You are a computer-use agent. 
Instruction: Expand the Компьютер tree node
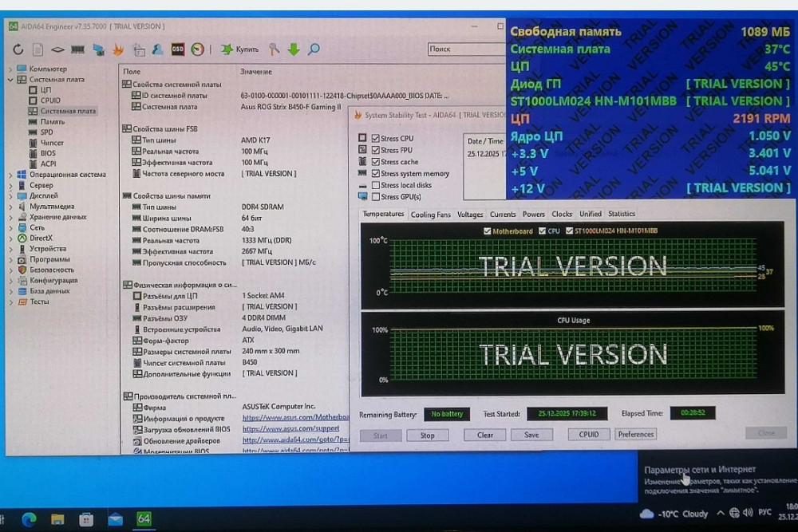pos(11,69)
